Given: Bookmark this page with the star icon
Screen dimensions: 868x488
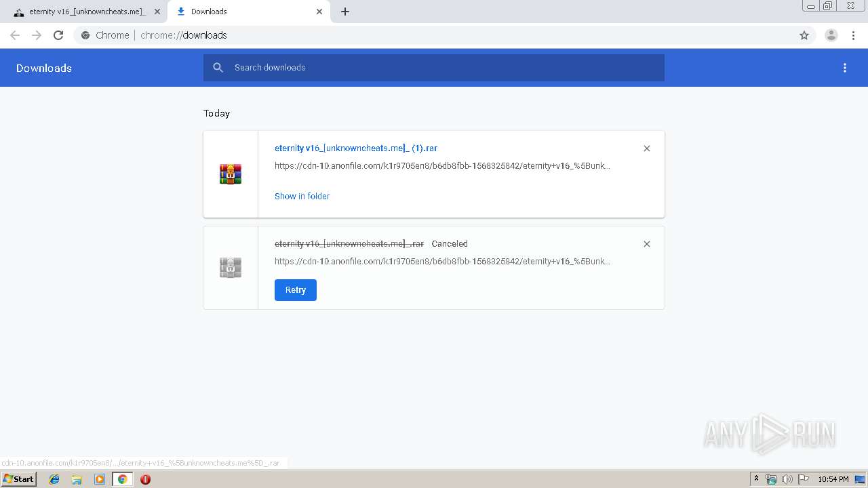Looking at the screenshot, I should click(804, 35).
